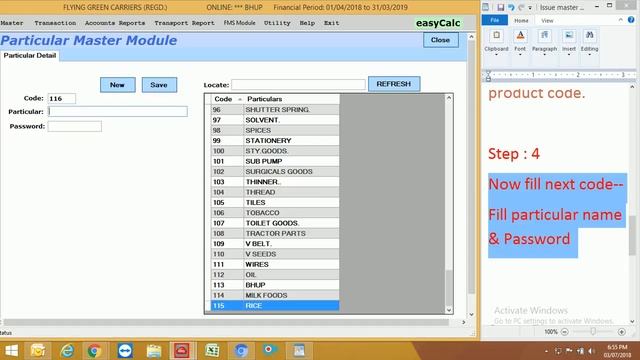
Task: Click the taskbar clock showing 6:55 PM
Action: tap(617, 351)
